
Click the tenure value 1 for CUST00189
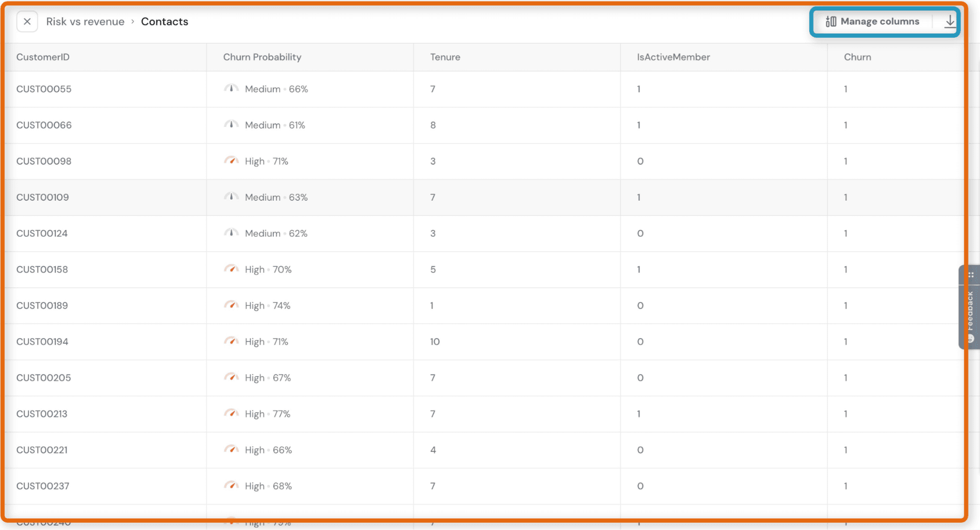point(432,305)
